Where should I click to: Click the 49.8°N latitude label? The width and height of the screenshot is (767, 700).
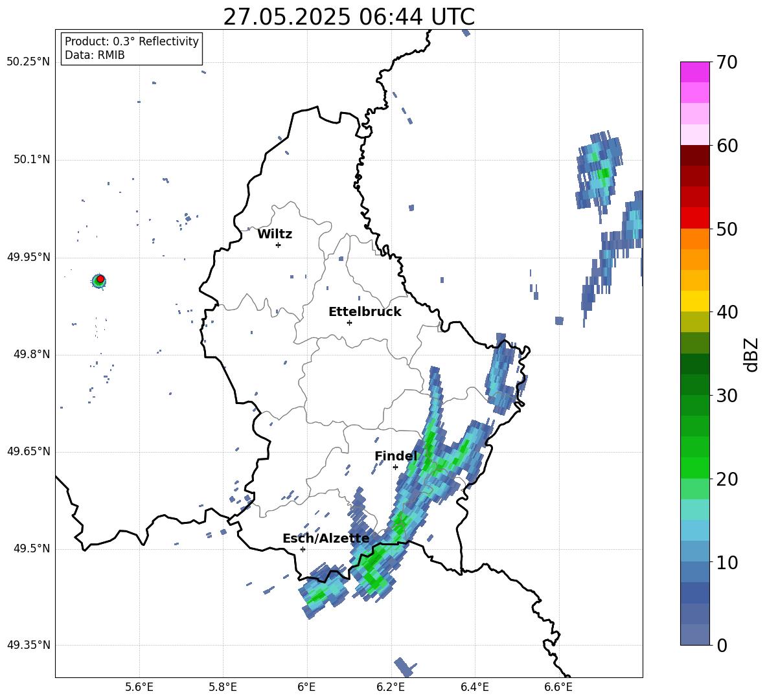pyautogui.click(x=32, y=354)
